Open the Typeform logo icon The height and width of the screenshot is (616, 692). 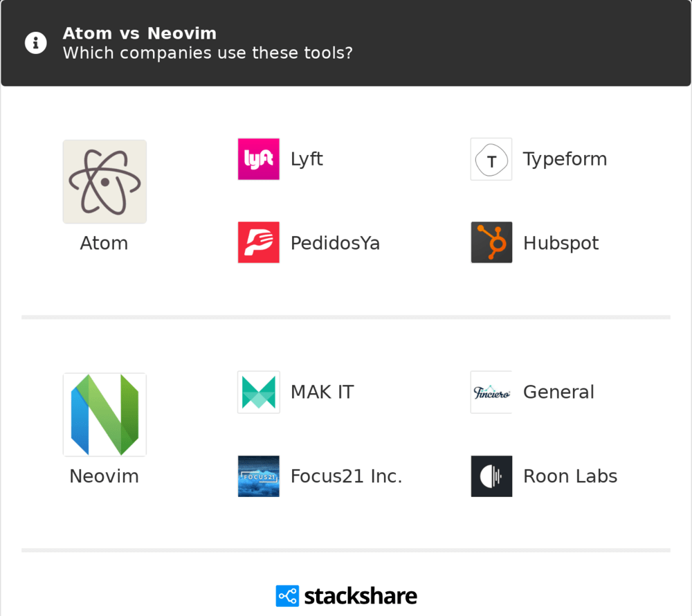(x=491, y=159)
